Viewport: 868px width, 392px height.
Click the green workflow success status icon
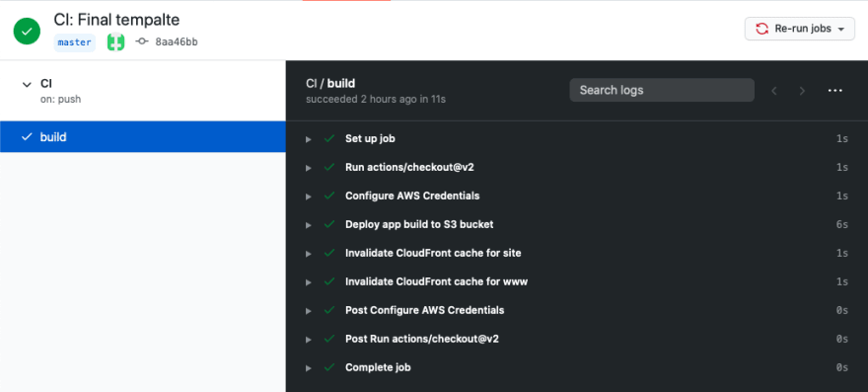(27, 31)
